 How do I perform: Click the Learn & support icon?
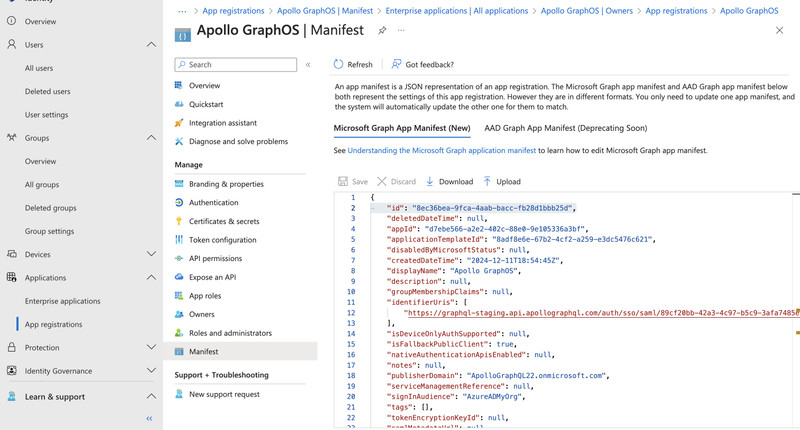(x=11, y=397)
